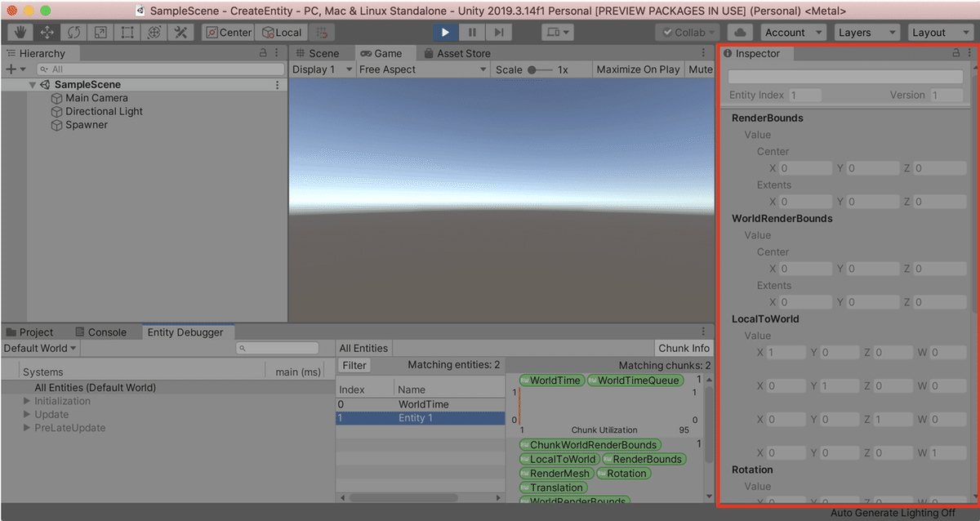Expand the Initialization systems group
This screenshot has width=980, height=521.
(27, 401)
